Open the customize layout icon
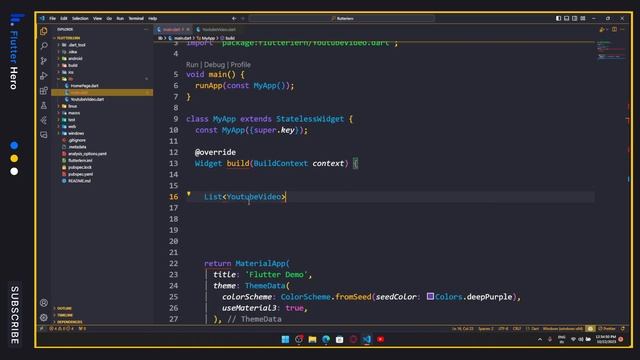This screenshot has width=640, height=360. 583,18
